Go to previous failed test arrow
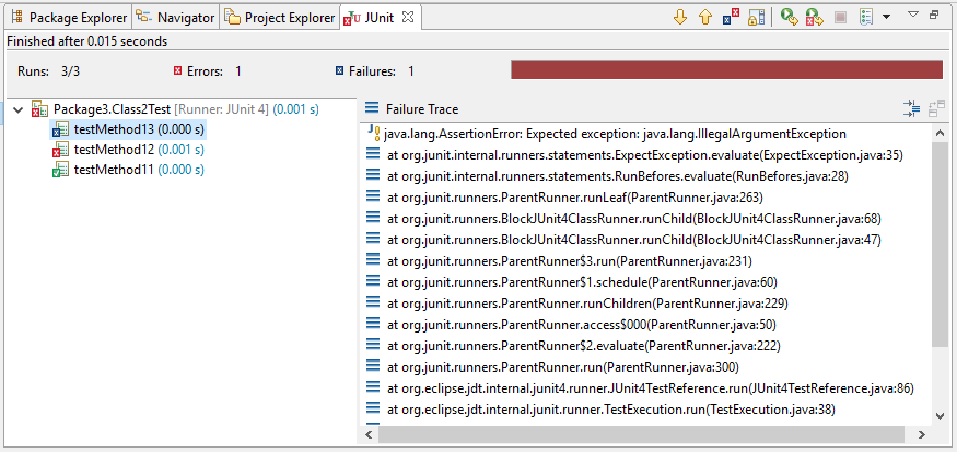Viewport: 967px width, 463px height. 706,17
